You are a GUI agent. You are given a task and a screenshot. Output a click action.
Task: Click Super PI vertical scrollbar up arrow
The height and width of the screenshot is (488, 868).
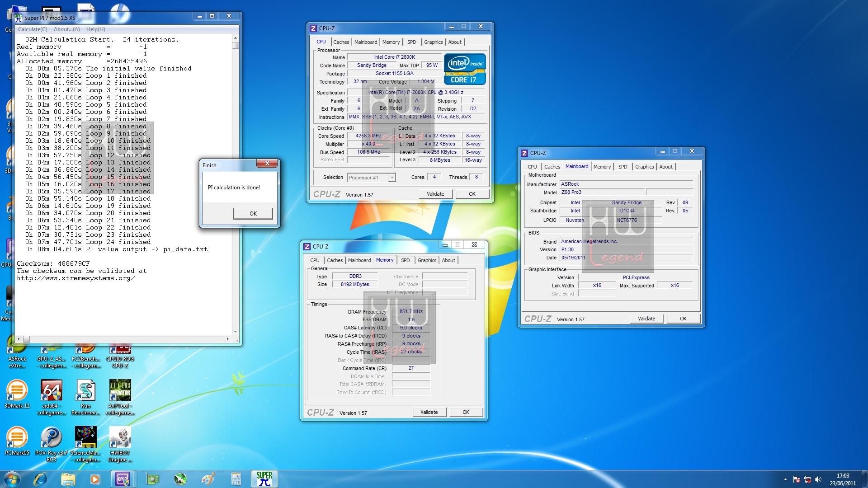tap(235, 38)
